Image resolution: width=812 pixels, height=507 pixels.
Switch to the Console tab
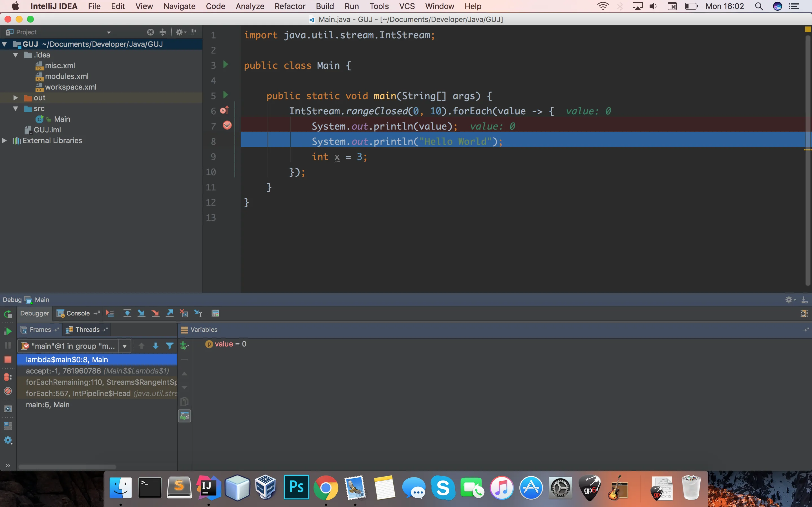click(x=78, y=313)
